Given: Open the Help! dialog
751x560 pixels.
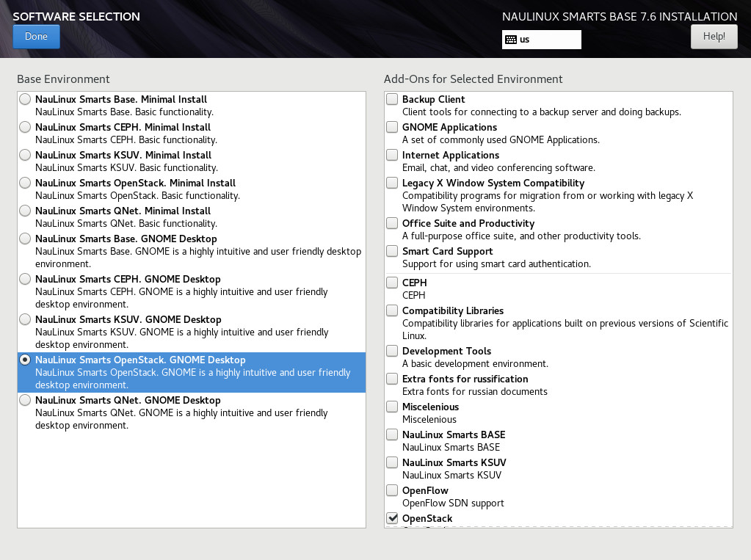Looking at the screenshot, I should click(x=714, y=37).
